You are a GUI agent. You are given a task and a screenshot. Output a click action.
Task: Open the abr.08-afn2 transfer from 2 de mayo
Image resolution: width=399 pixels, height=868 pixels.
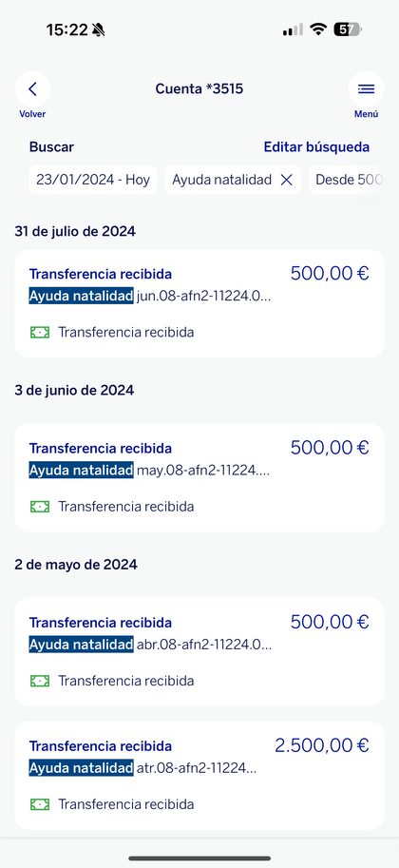pos(199,652)
